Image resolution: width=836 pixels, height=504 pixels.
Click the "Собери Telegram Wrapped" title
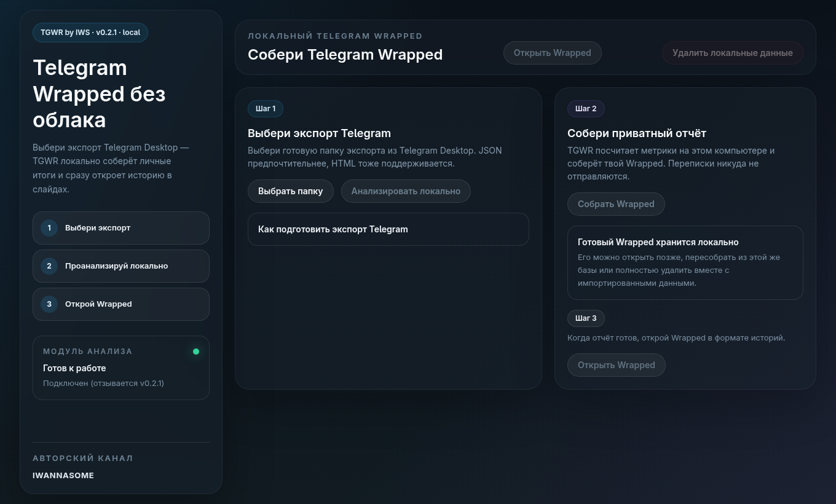point(345,55)
